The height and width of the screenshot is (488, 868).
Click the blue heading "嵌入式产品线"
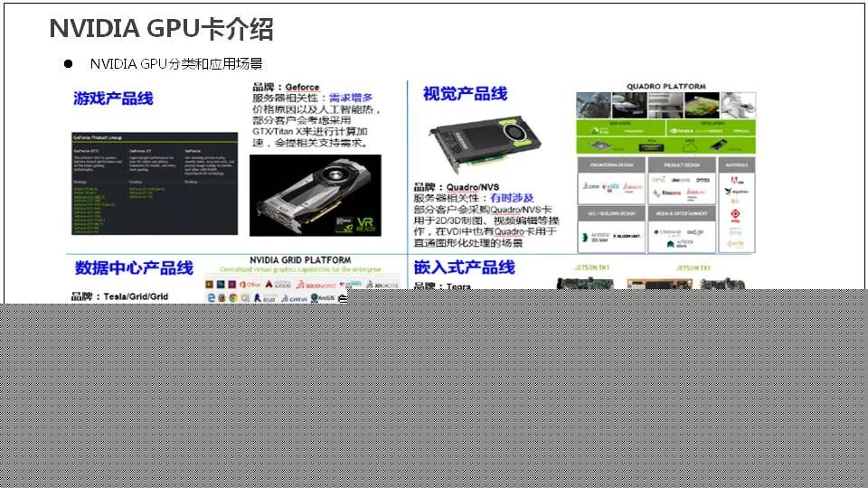pyautogui.click(x=465, y=267)
